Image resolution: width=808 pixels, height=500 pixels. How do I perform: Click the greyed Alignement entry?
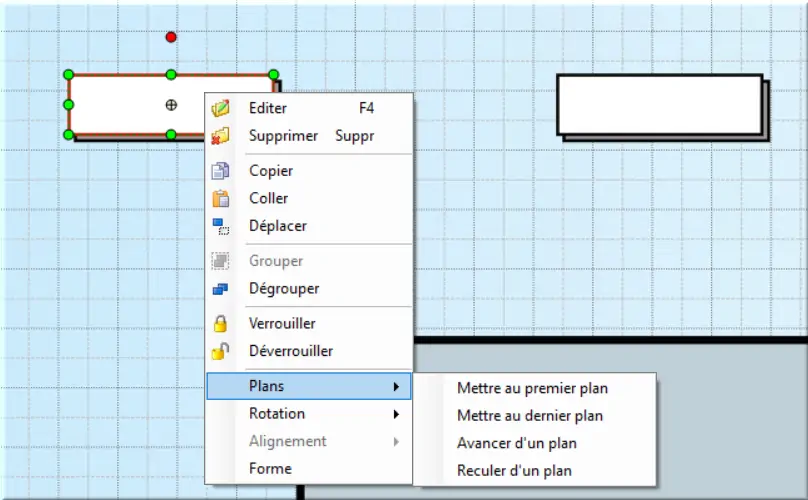coord(309,442)
